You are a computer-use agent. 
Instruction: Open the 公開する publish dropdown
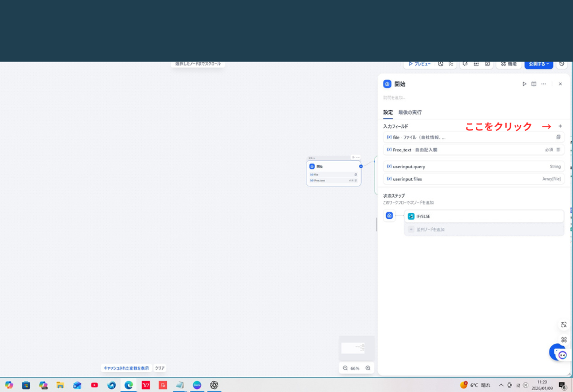pyautogui.click(x=537, y=63)
